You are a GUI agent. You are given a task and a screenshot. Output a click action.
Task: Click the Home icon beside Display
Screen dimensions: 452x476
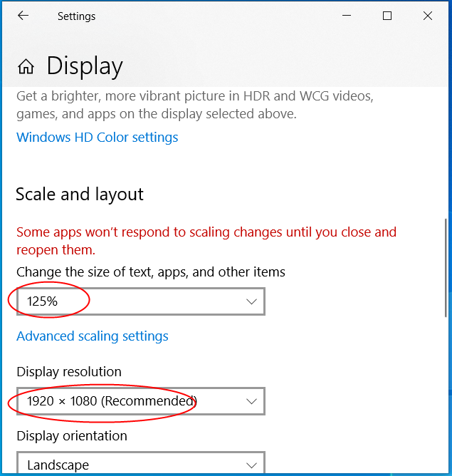click(26, 66)
